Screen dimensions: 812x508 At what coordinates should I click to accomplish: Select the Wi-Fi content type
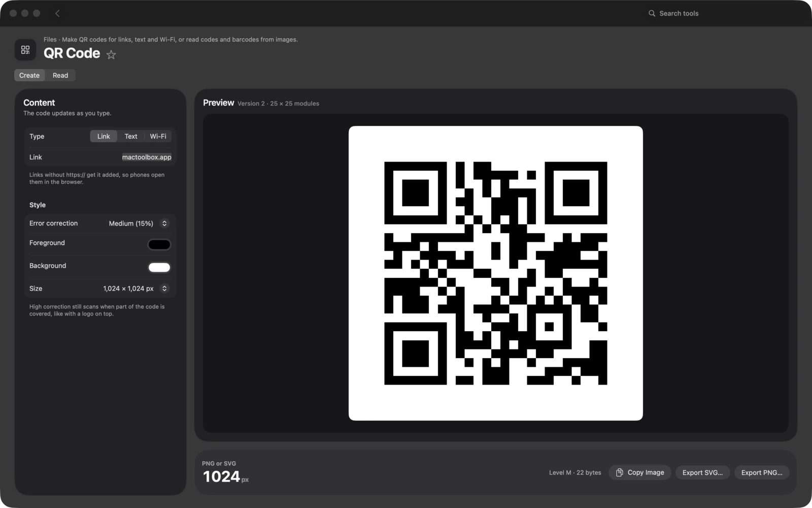[x=158, y=136]
